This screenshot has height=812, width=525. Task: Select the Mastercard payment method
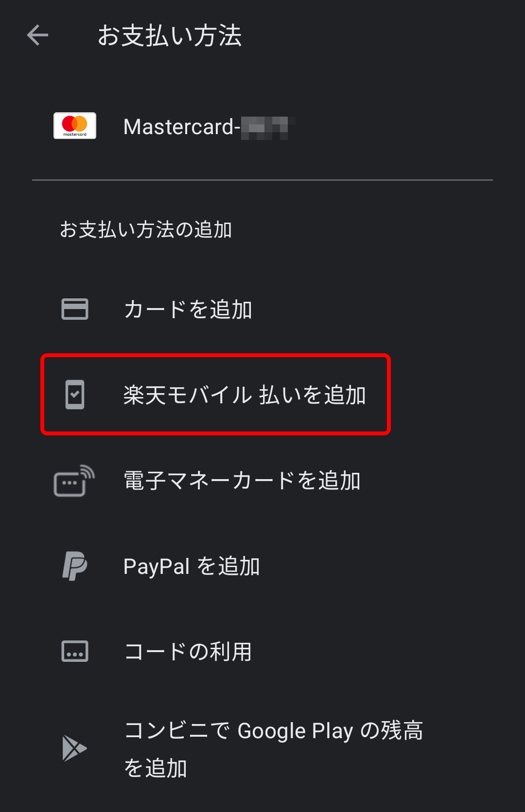pos(262,126)
